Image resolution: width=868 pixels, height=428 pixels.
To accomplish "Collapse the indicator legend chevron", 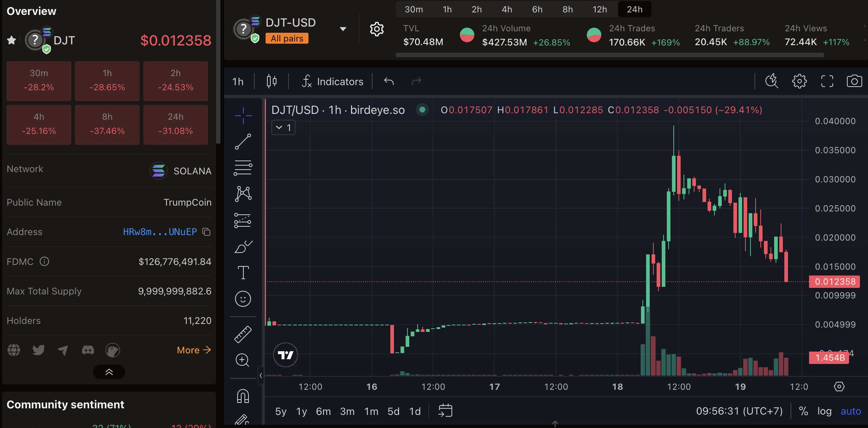I will [x=283, y=127].
